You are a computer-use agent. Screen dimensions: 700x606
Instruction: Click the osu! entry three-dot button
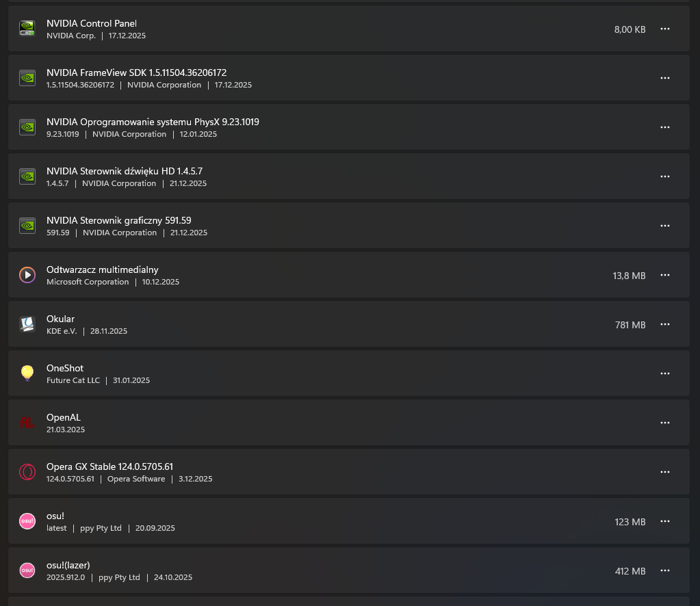[664, 521]
